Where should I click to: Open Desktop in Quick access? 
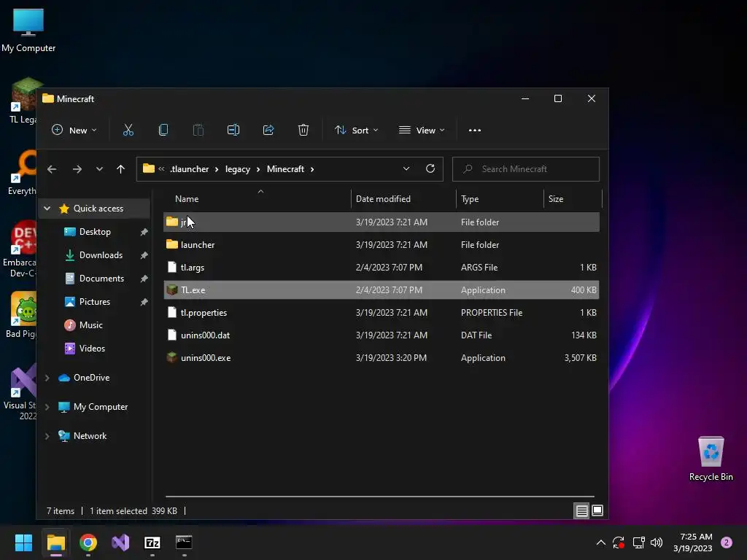[95, 232]
